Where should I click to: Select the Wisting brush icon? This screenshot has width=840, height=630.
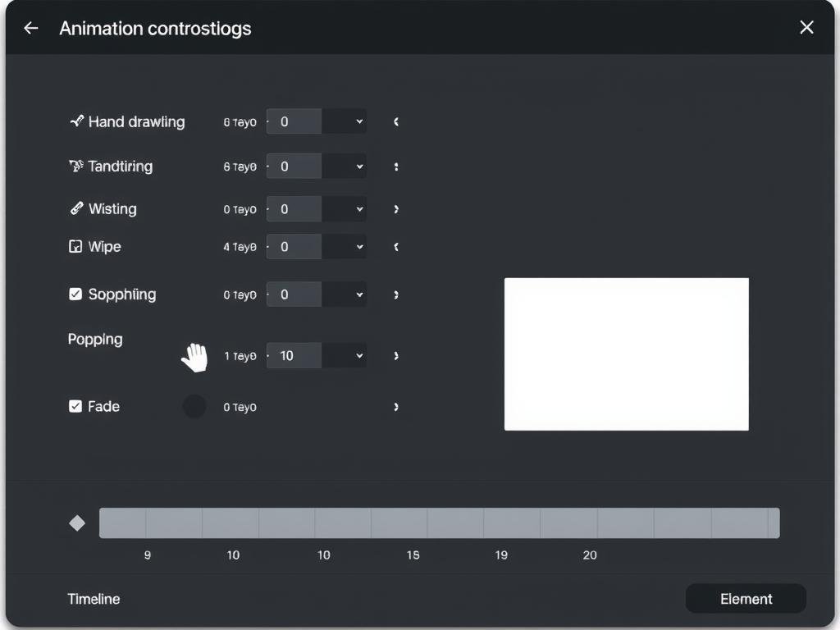(76, 208)
